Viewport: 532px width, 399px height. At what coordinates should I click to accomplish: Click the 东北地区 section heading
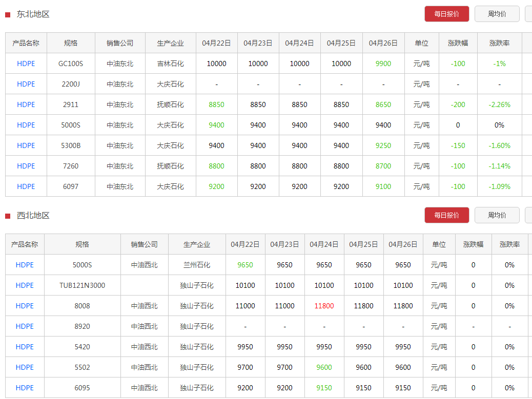(x=33, y=14)
